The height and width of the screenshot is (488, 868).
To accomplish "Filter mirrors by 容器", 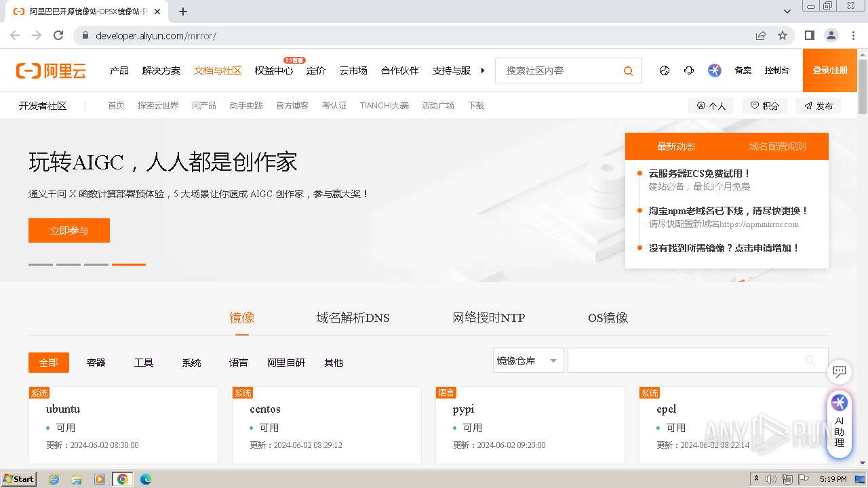I will pos(96,363).
